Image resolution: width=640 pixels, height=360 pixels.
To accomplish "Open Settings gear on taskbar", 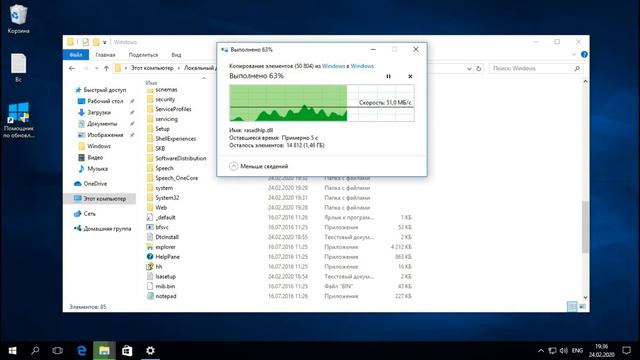I will (x=150, y=351).
